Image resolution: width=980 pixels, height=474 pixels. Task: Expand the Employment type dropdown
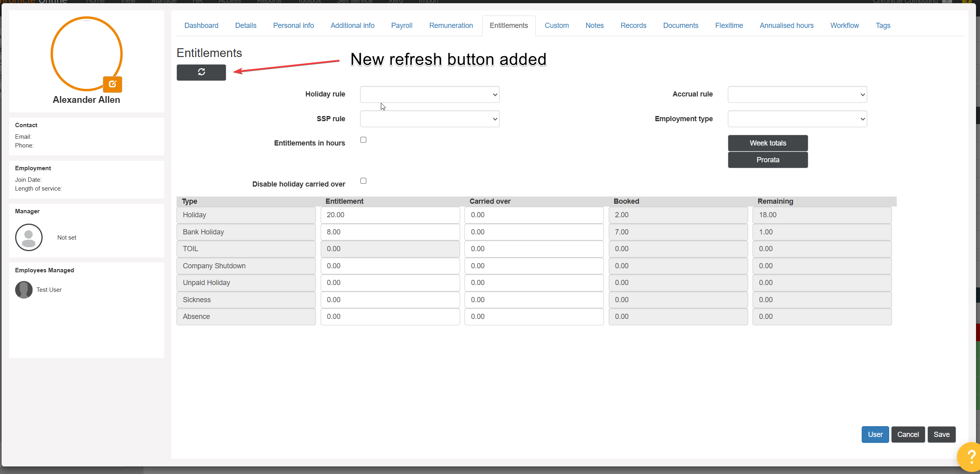797,119
